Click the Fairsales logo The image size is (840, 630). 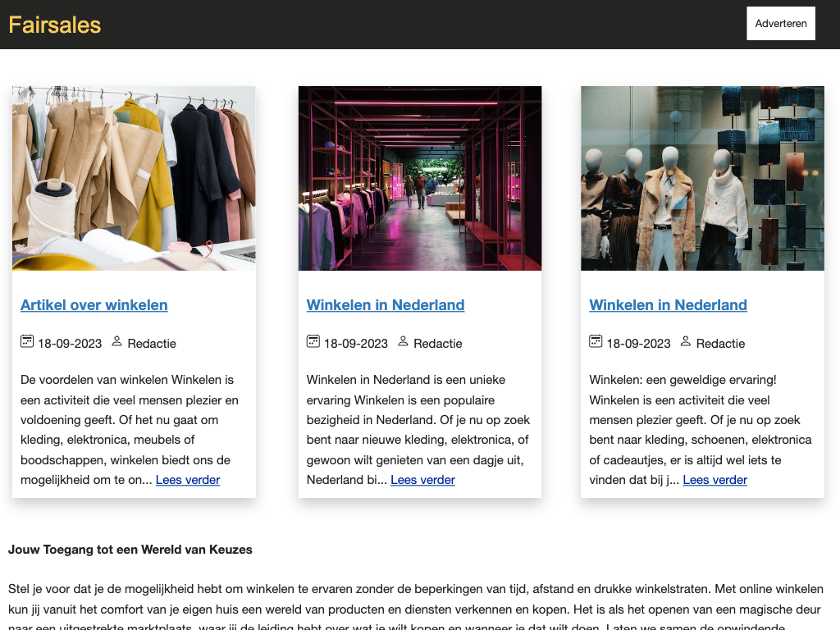pyautogui.click(x=54, y=25)
